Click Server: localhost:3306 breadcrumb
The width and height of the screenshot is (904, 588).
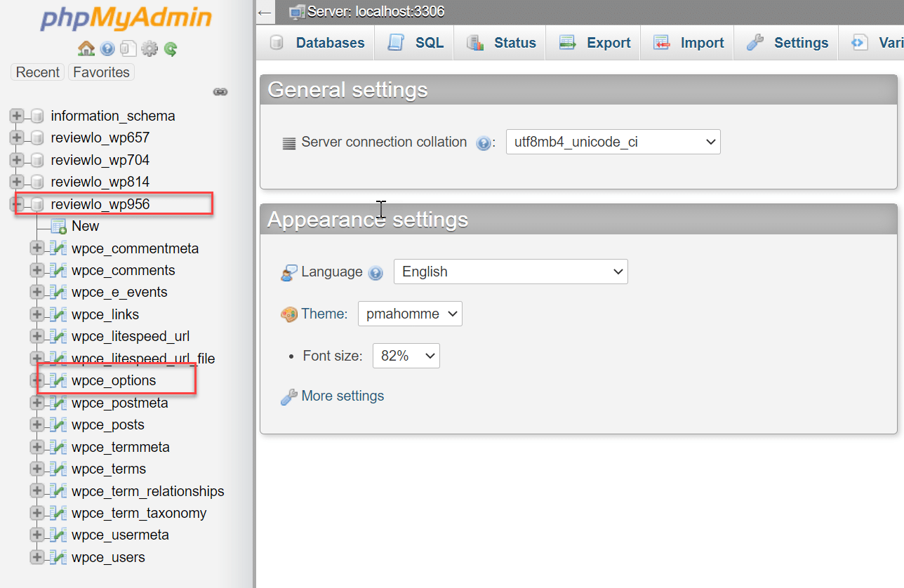tap(375, 12)
